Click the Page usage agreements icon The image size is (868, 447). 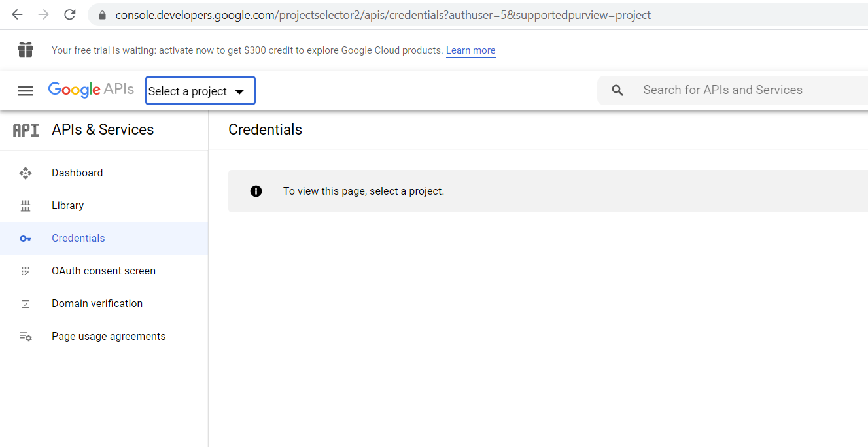click(x=26, y=337)
